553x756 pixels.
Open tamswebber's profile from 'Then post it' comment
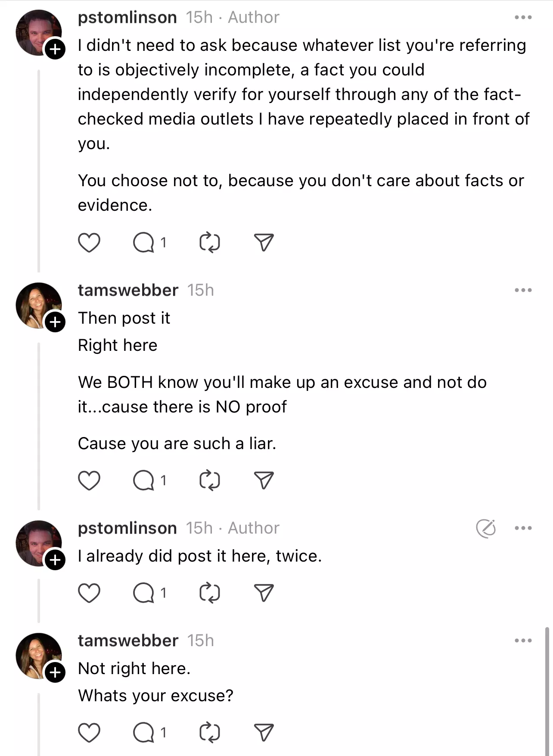[128, 291]
